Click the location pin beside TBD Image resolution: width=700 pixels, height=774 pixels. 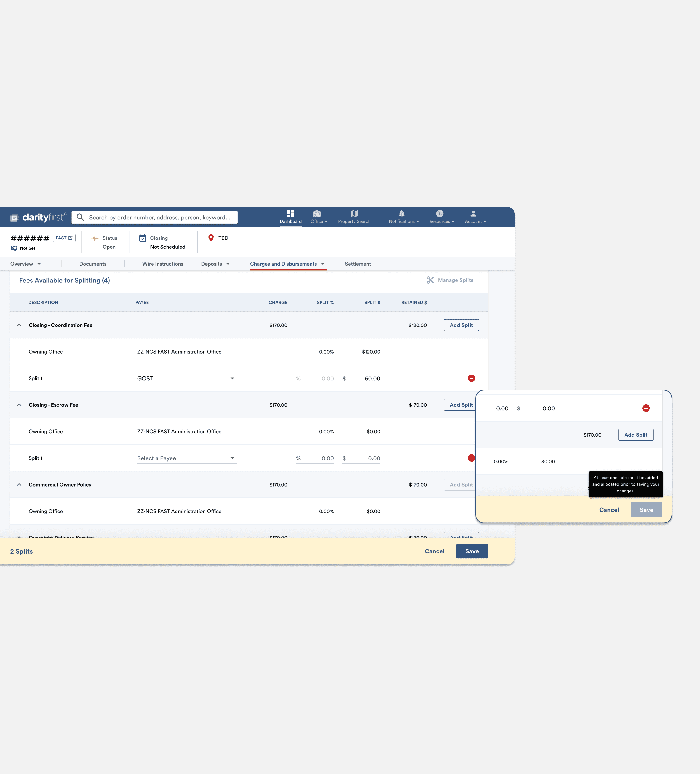click(x=211, y=238)
